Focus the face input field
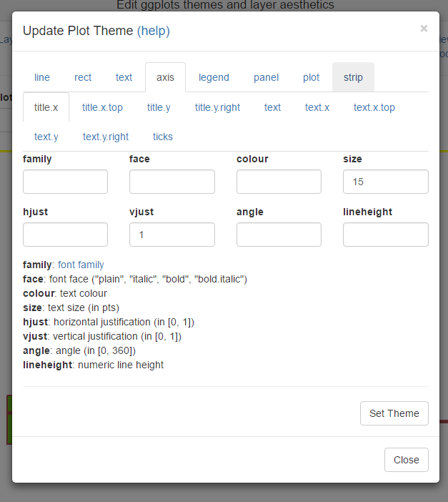 click(172, 182)
